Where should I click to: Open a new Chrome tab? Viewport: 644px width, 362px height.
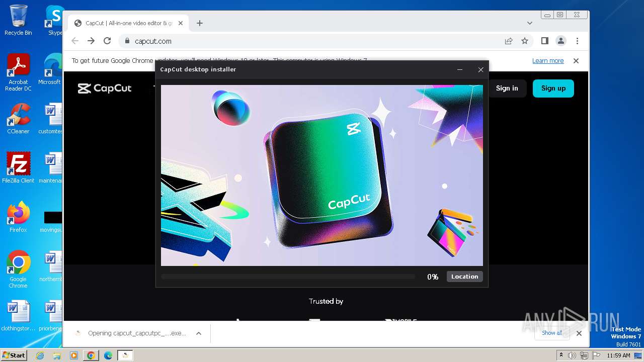point(200,23)
